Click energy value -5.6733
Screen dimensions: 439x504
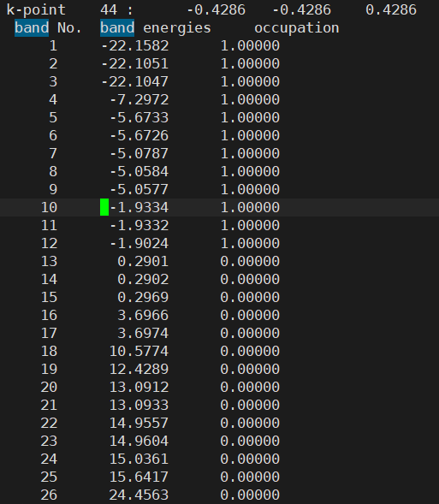tap(139, 118)
